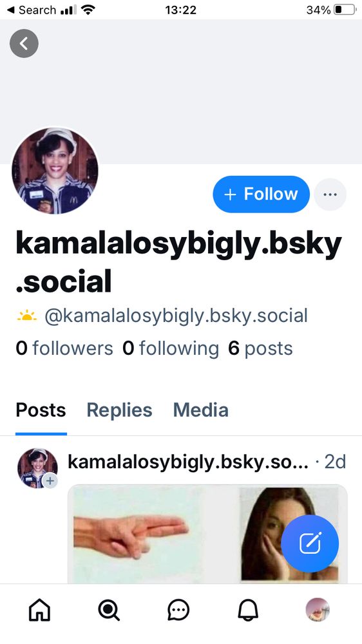362x644 pixels.
Task: Open my profile avatar in bottom bar
Action: [x=318, y=610]
